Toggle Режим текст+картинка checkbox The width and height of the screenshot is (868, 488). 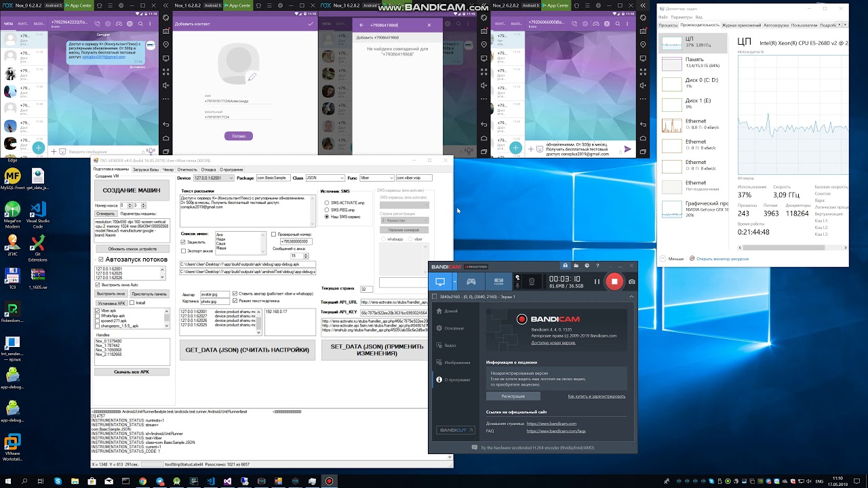click(x=235, y=300)
